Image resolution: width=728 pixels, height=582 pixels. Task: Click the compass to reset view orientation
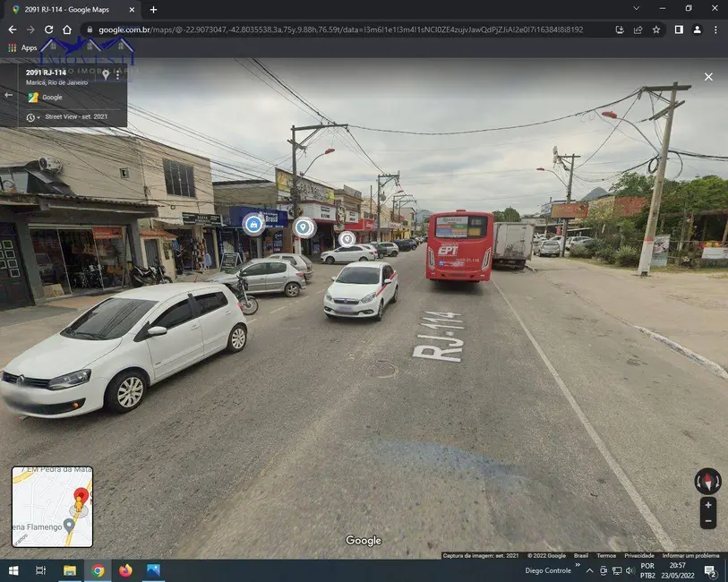(707, 481)
